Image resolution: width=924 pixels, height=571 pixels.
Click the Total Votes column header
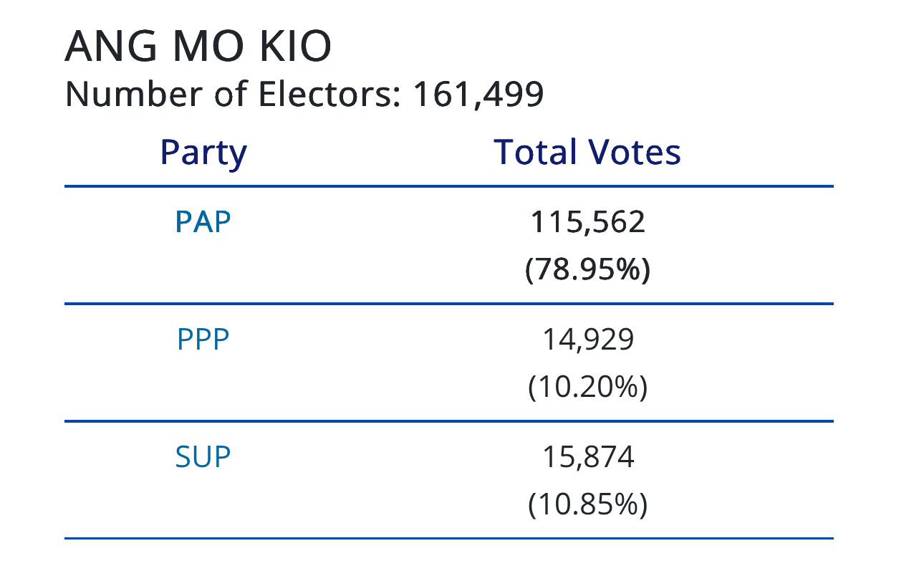587,152
